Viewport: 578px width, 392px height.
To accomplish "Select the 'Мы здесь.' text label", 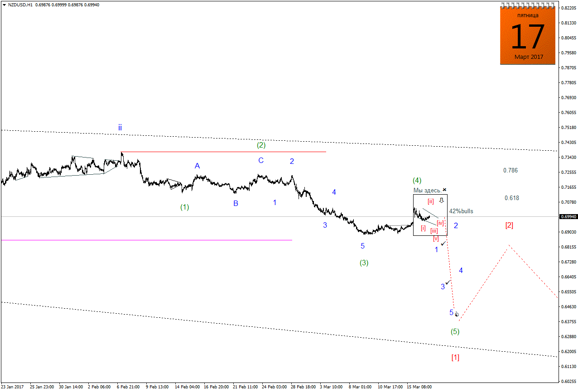I will 427,190.
